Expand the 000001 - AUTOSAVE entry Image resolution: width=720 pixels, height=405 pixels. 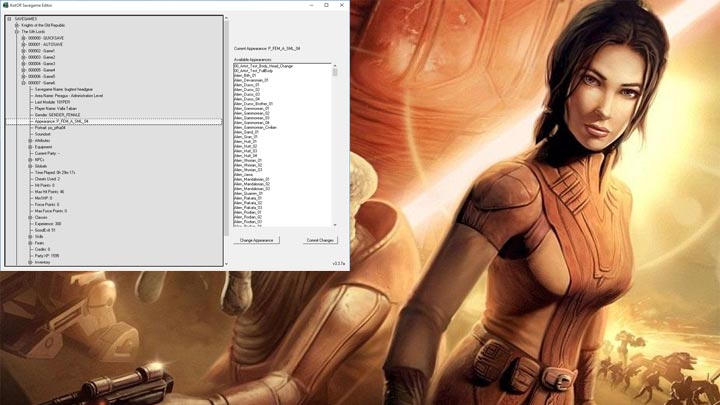23,45
